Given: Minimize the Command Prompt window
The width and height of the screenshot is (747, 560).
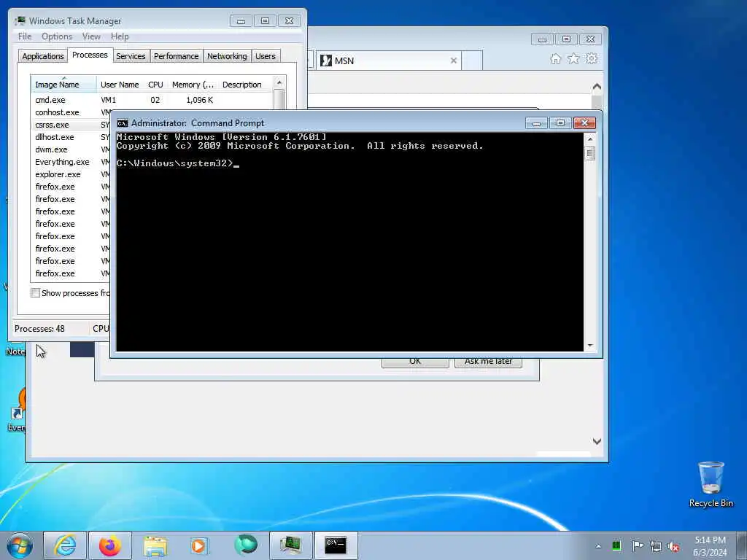Looking at the screenshot, I should (x=536, y=123).
